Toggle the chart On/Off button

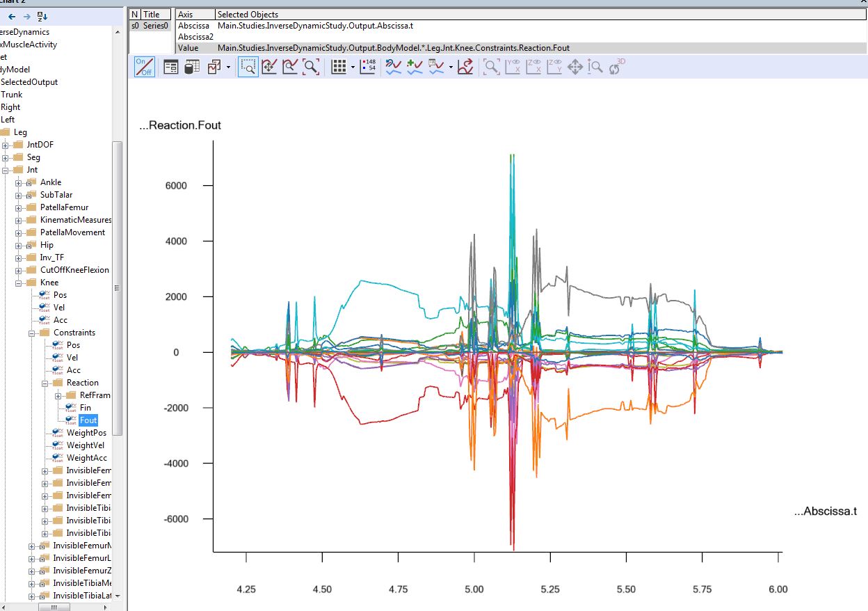click(144, 67)
